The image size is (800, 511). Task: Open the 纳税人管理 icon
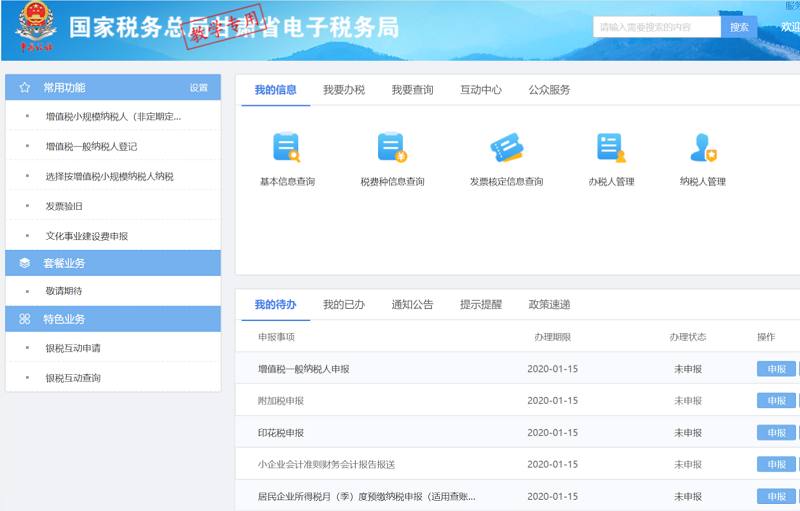703,148
